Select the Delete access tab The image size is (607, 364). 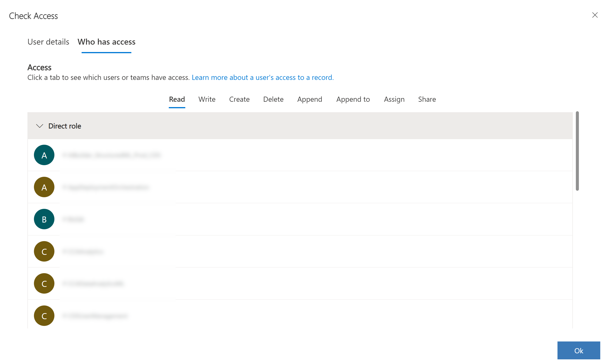click(273, 99)
